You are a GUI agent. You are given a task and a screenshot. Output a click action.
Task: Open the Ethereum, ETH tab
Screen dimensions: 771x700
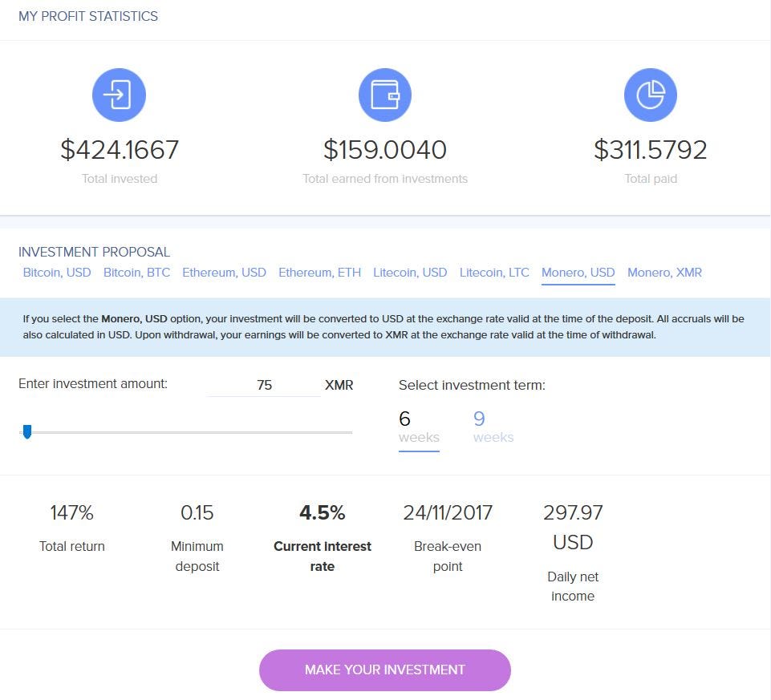click(x=319, y=273)
